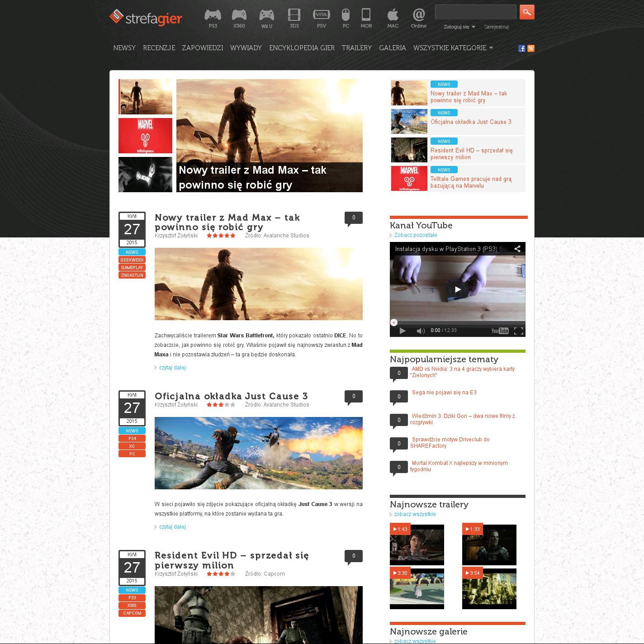Expand the Zaloguj się dropdown

pyautogui.click(x=459, y=27)
